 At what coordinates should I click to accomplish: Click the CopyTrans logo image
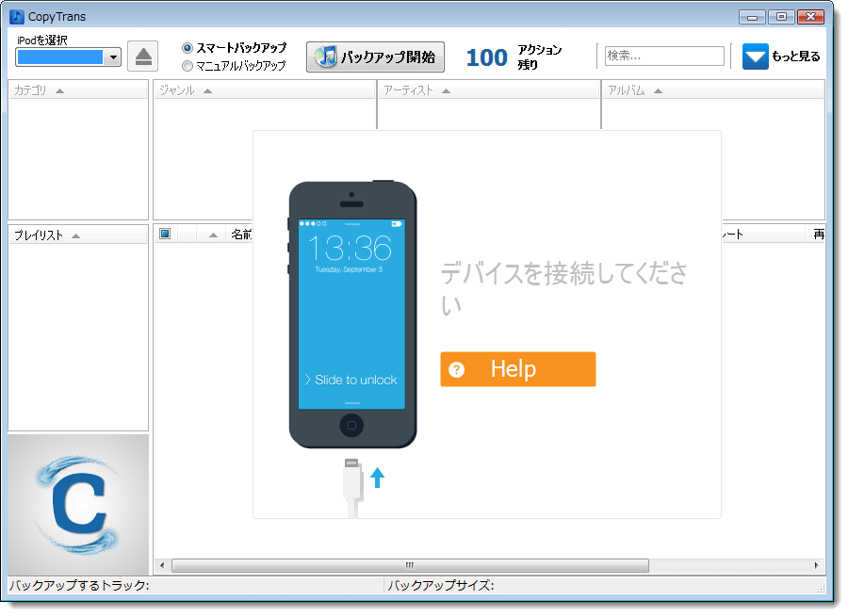tap(78, 505)
